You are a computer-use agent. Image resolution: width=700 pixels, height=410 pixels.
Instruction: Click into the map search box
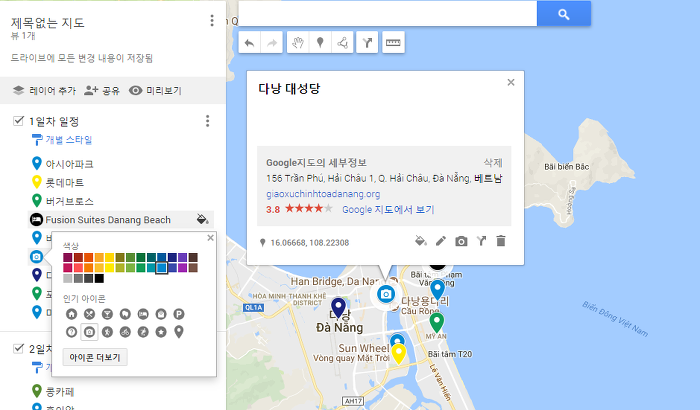tap(388, 14)
